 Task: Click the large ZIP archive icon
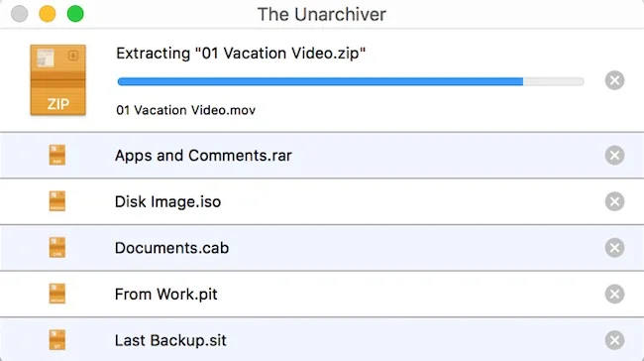coord(57,79)
